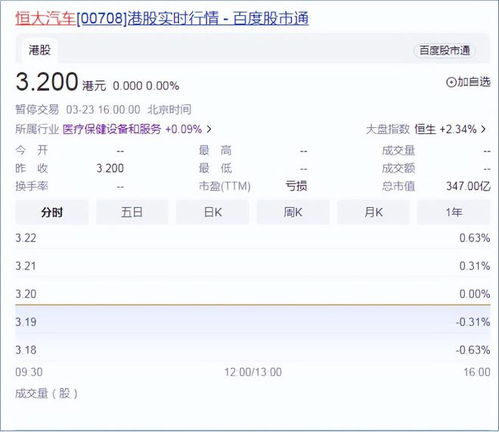499x432 pixels.
Task: Open the 医疗保健设备和服务 industry link
Action: tap(112, 129)
